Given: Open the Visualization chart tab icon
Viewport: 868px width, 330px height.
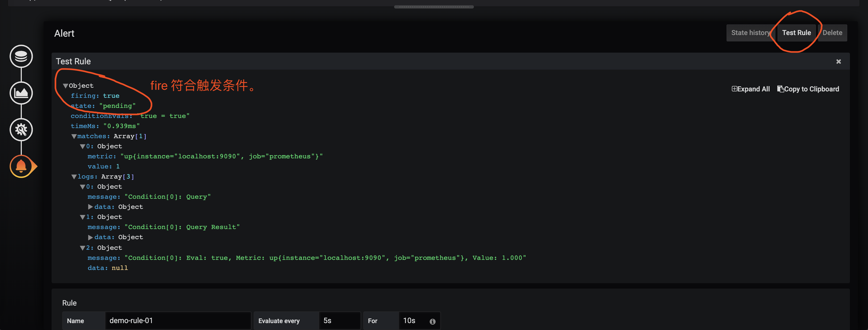Looking at the screenshot, I should (x=21, y=93).
